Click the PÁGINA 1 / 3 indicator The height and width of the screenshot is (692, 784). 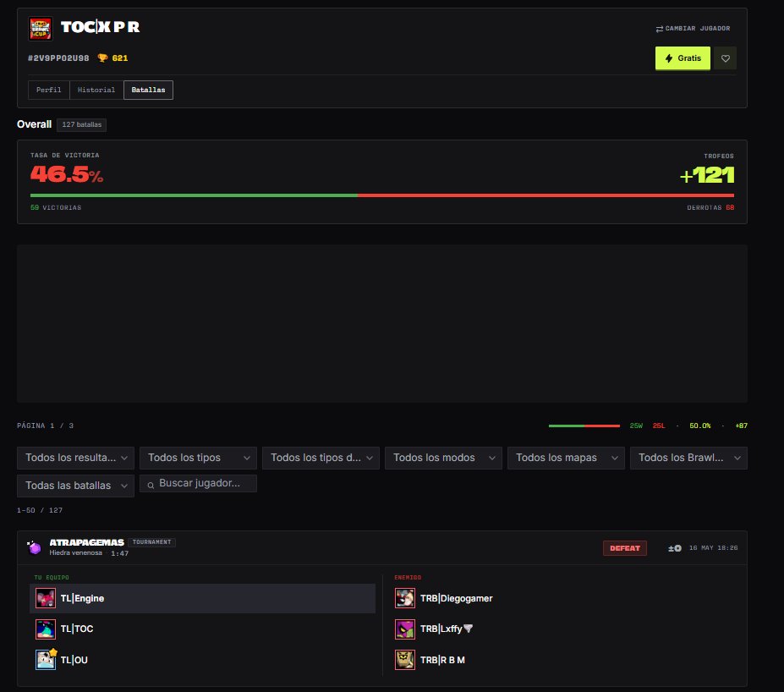(x=46, y=426)
